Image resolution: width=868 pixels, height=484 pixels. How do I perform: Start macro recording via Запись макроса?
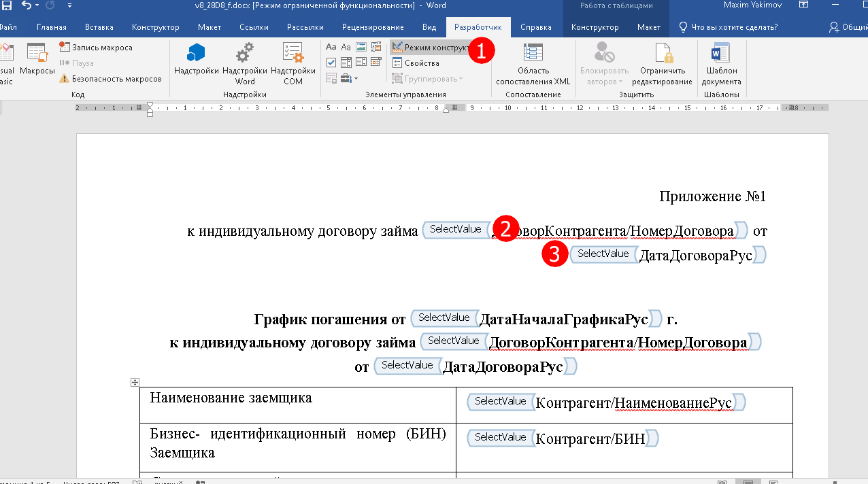click(x=96, y=48)
